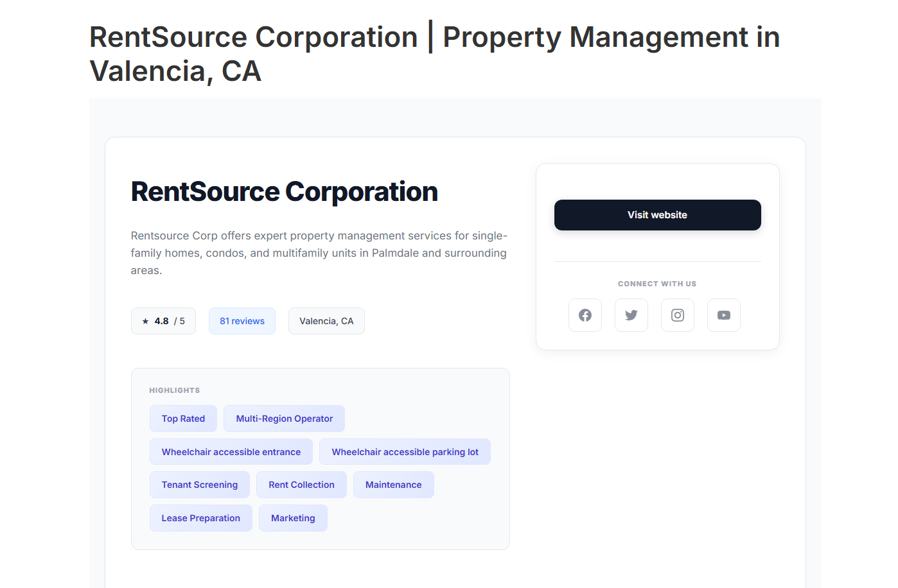Select the Lease Preparation badge
Screen dimensions: 898x588
click(201, 517)
